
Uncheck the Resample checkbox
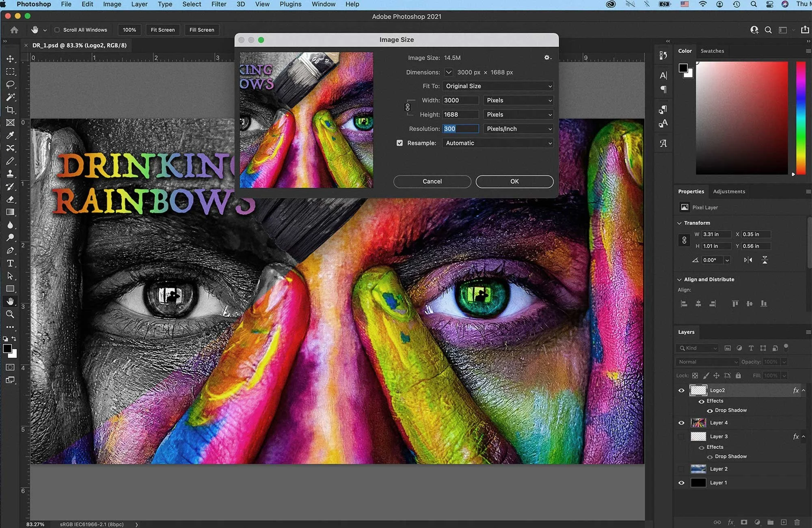pyautogui.click(x=400, y=143)
